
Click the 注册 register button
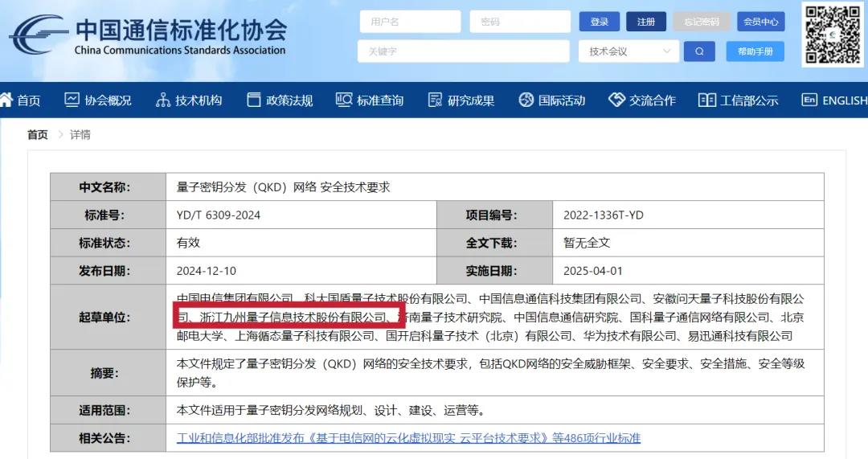(646, 22)
